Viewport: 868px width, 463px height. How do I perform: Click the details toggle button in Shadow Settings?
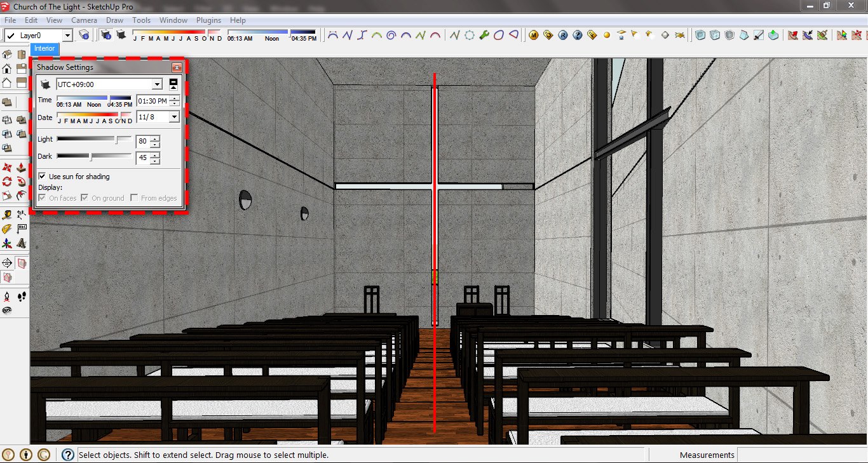coord(174,83)
